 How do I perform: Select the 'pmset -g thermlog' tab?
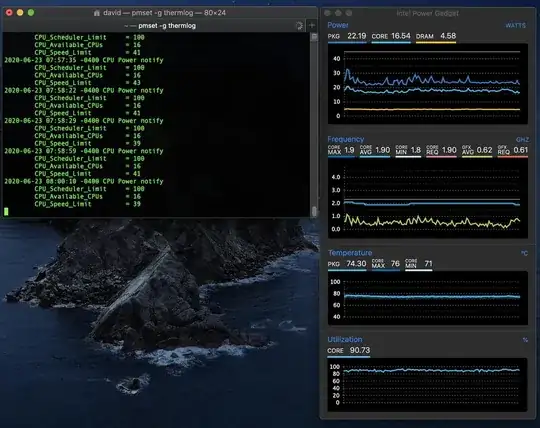(x=160, y=26)
